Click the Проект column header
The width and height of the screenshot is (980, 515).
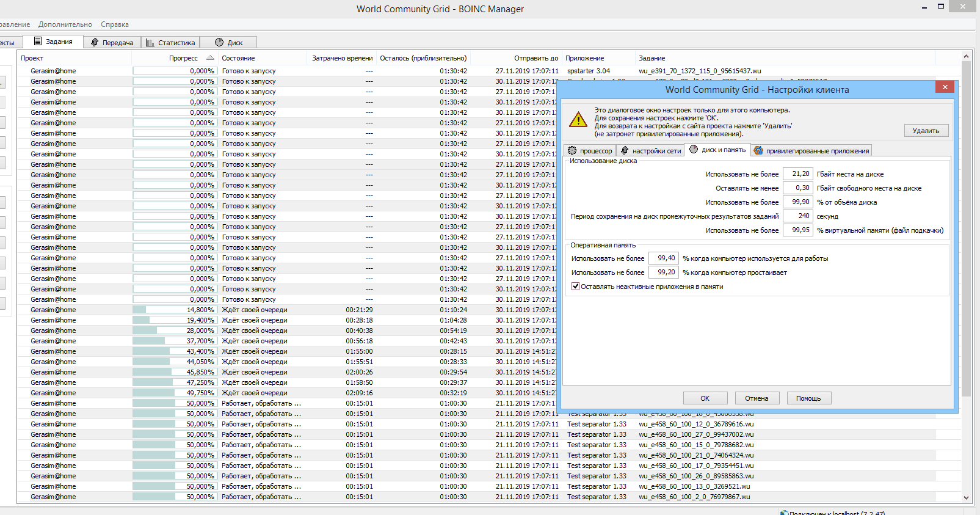74,58
